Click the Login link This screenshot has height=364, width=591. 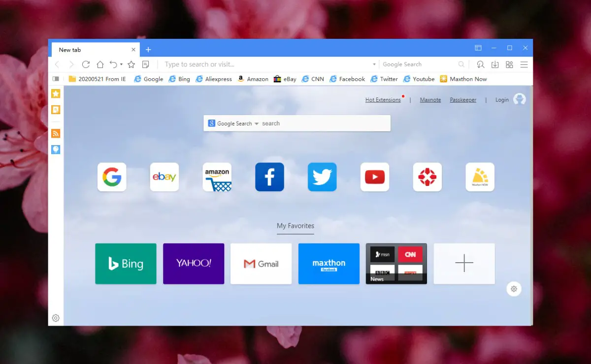502,100
